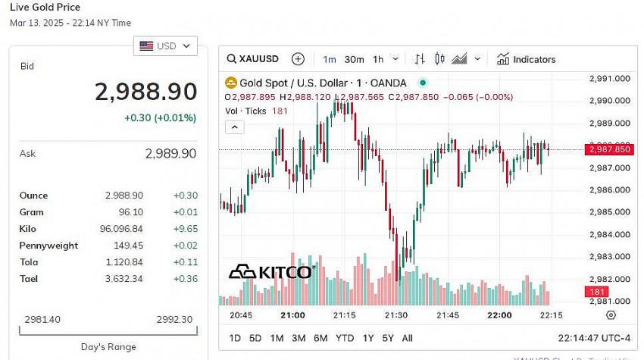The height and width of the screenshot is (360, 644).
Task: Select the 1D date range tab
Action: tap(235, 338)
